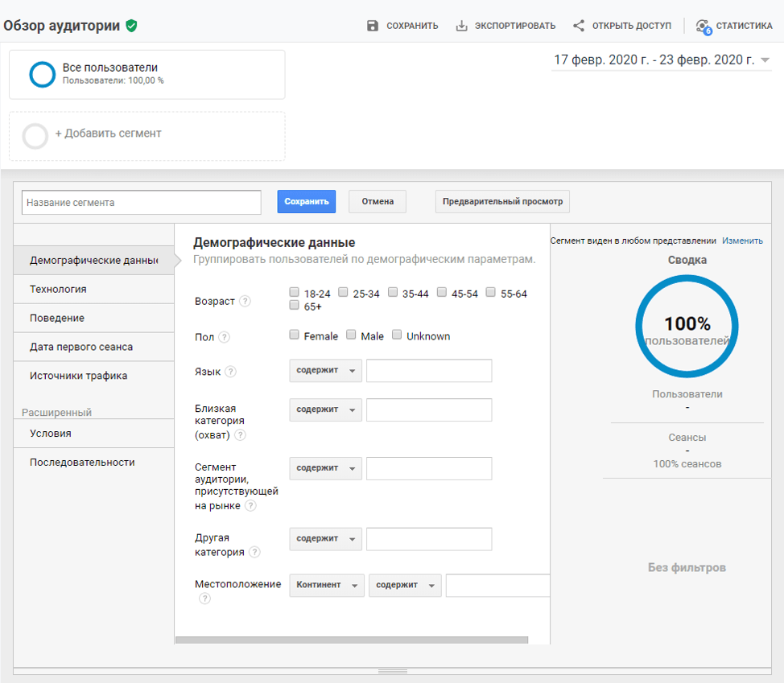The height and width of the screenshot is (683, 784).
Task: Check the 18-24 age checkbox
Action: click(294, 292)
